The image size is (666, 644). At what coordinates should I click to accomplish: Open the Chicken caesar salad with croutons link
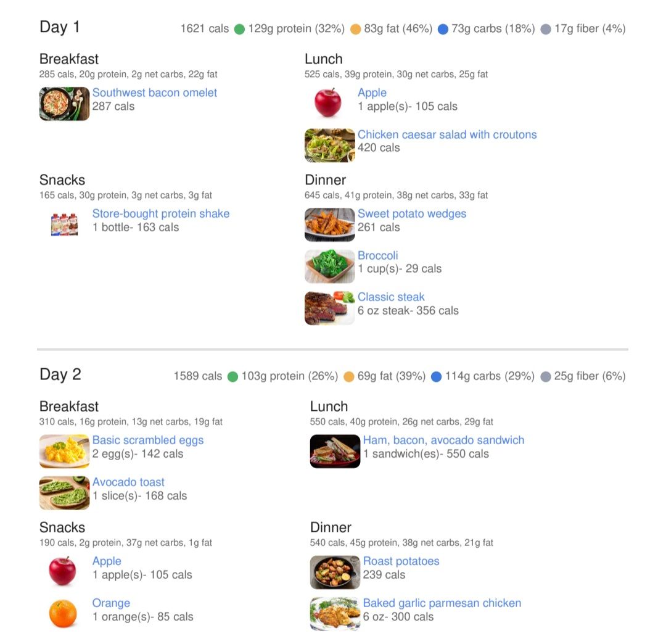(447, 134)
